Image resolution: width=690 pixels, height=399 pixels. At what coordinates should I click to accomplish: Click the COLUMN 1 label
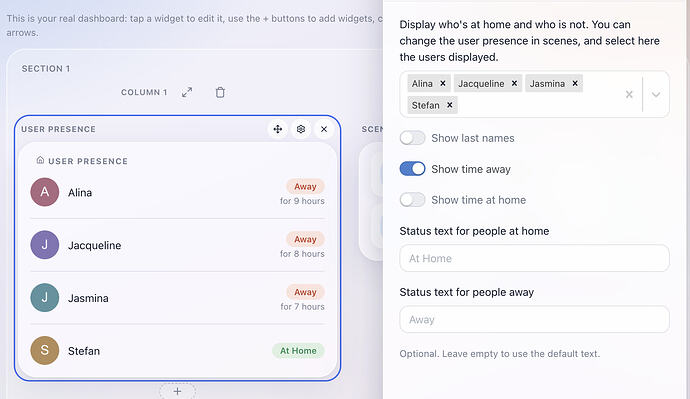(x=144, y=92)
